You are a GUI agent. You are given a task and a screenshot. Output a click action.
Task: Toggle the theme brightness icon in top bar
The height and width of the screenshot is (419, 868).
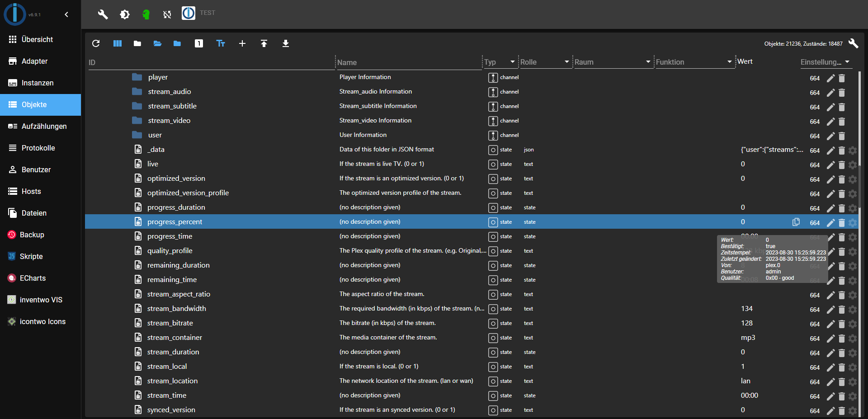[x=125, y=14]
